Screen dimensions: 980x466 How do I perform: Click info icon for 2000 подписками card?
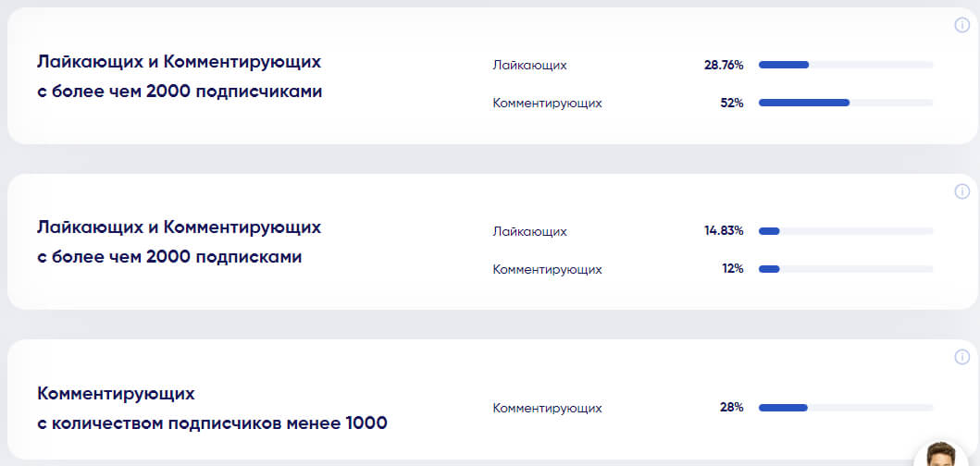click(961, 191)
